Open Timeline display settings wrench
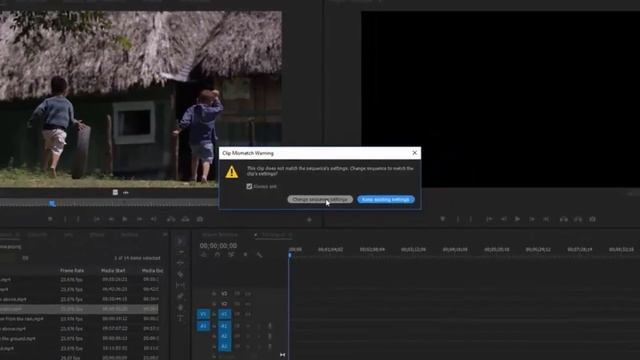The height and width of the screenshot is (360, 640). coord(259,255)
